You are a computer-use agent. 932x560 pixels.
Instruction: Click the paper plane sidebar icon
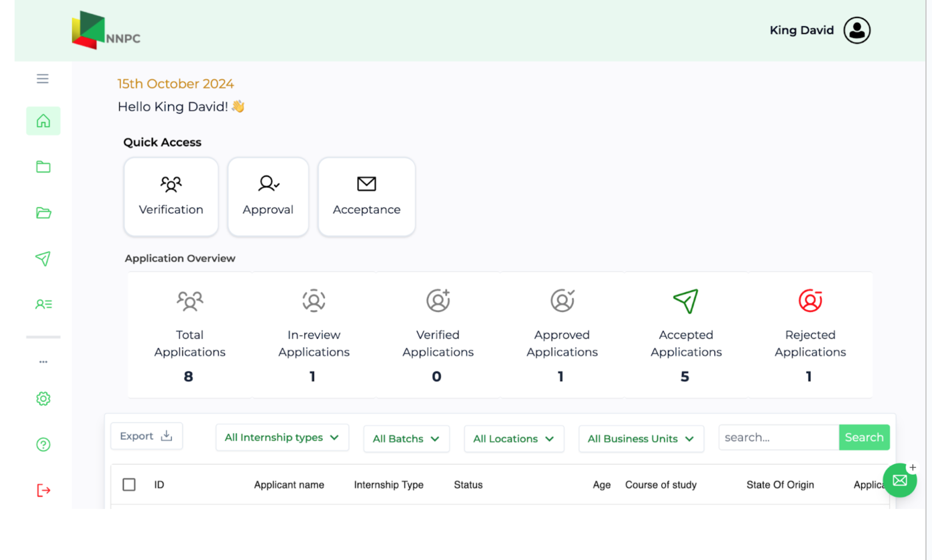43,258
